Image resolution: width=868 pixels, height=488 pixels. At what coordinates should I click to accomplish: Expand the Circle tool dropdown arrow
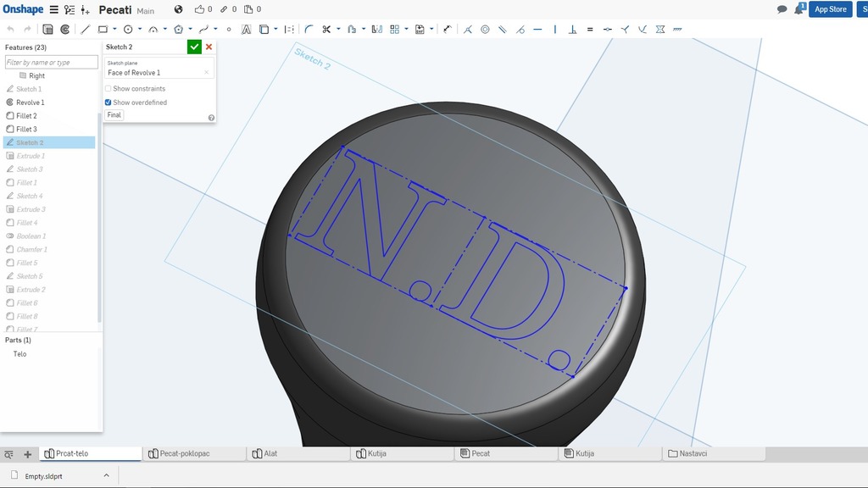tap(140, 29)
